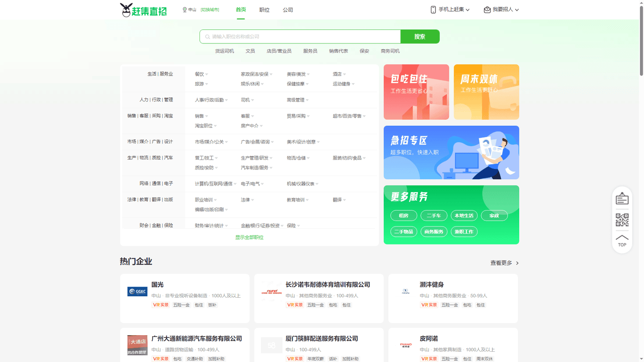
Task: Click the 切换城市 link
Action: (210, 10)
